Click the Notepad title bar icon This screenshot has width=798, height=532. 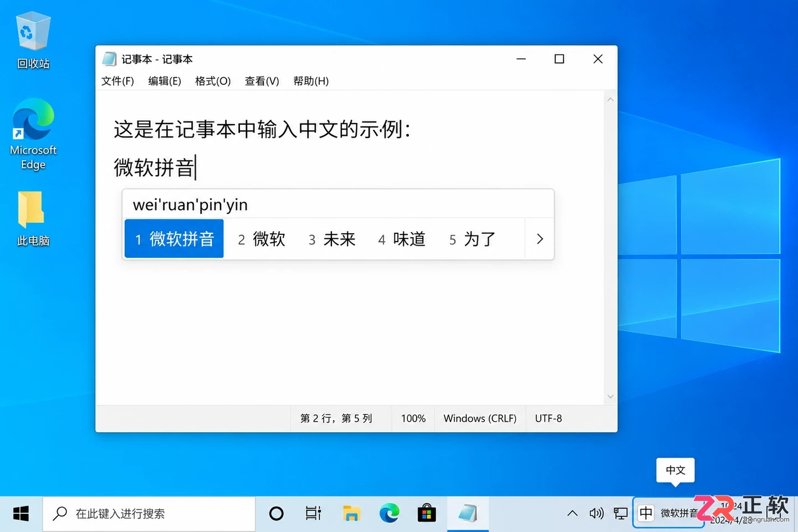pos(109,59)
